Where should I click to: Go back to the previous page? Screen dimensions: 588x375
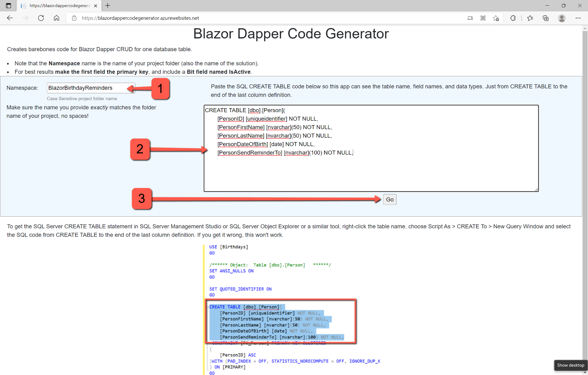point(10,18)
